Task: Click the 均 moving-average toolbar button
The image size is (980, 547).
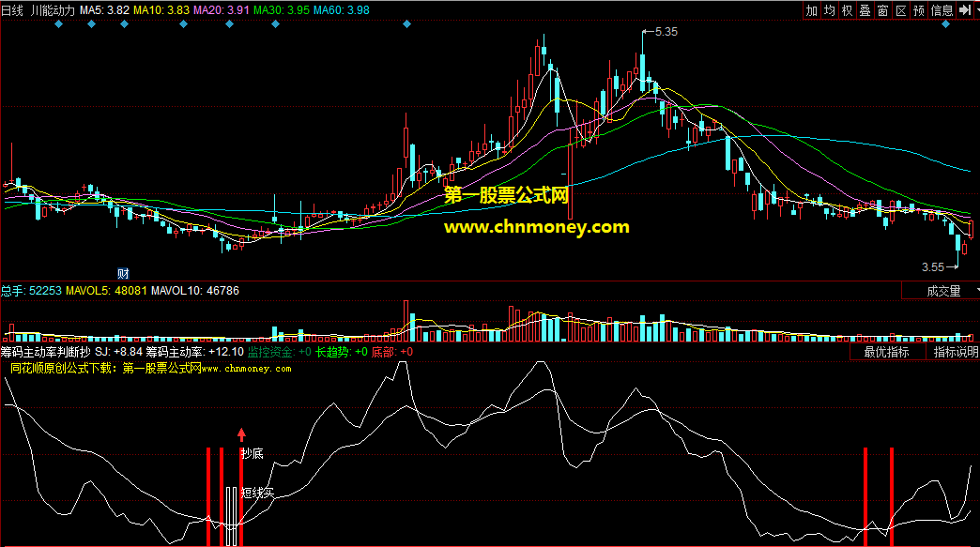Action: [x=830, y=10]
